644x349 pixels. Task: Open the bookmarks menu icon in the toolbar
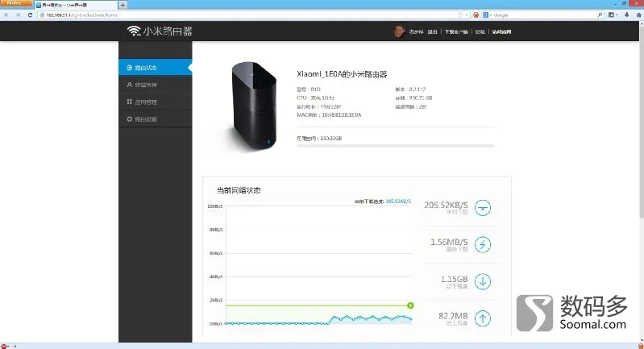point(613,15)
